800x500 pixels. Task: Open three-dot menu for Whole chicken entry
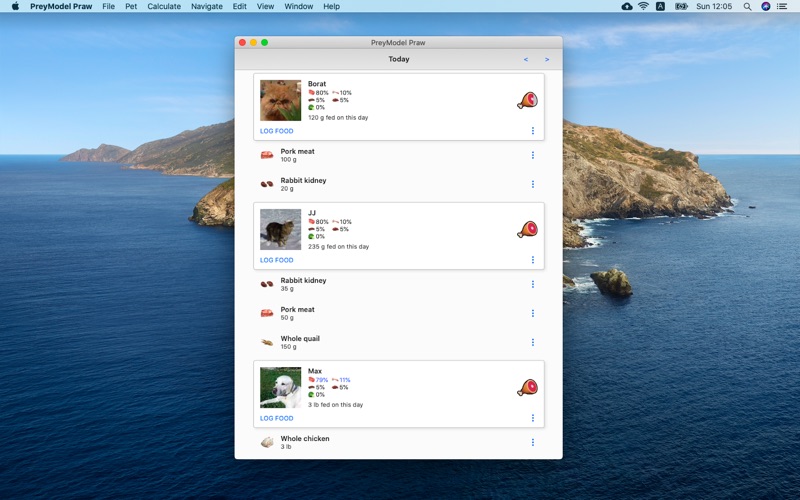[533, 442]
